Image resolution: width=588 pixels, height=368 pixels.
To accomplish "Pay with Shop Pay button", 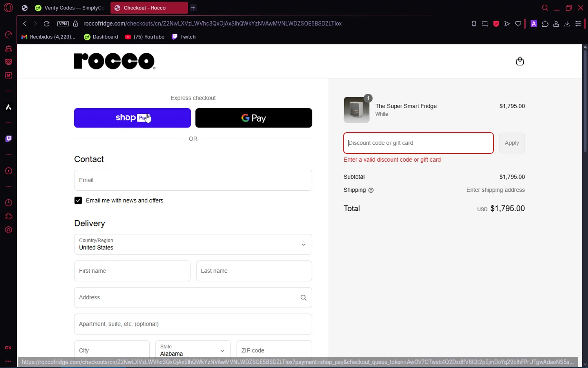I will click(x=132, y=118).
